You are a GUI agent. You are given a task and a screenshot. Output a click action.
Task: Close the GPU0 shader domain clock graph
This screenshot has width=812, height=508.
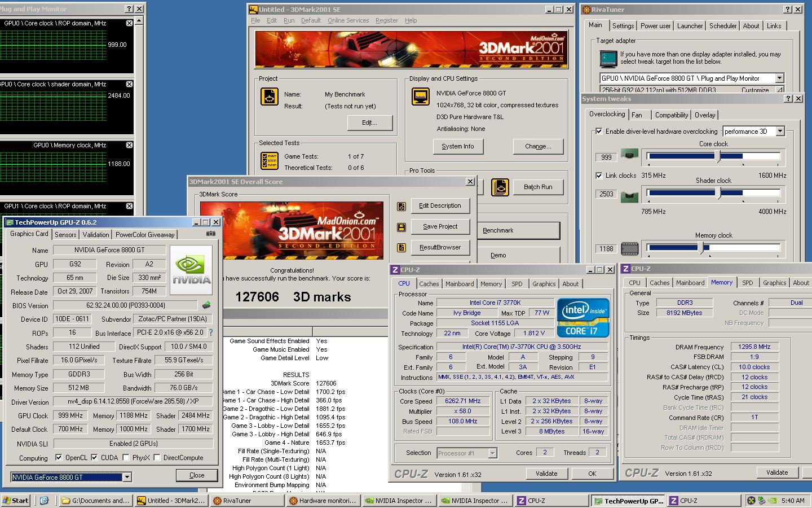pos(129,84)
